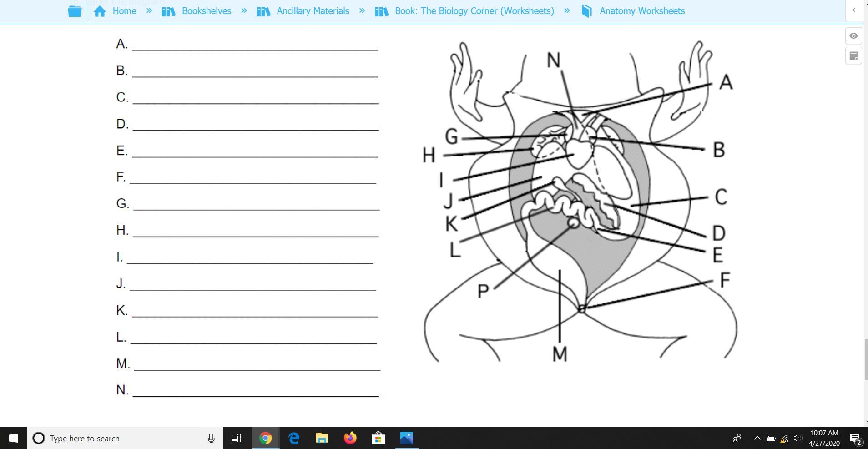Go to the Home breadcrumb link
The height and width of the screenshot is (449, 868).
click(125, 11)
